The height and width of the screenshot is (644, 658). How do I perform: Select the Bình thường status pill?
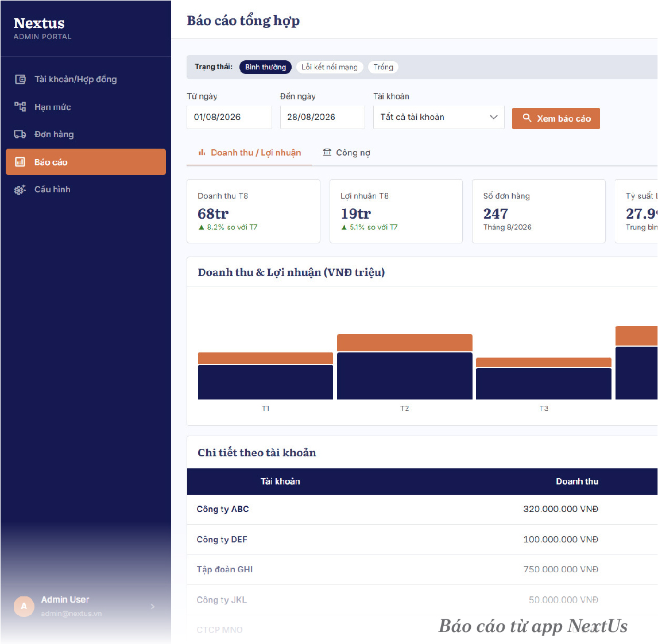[x=265, y=67]
